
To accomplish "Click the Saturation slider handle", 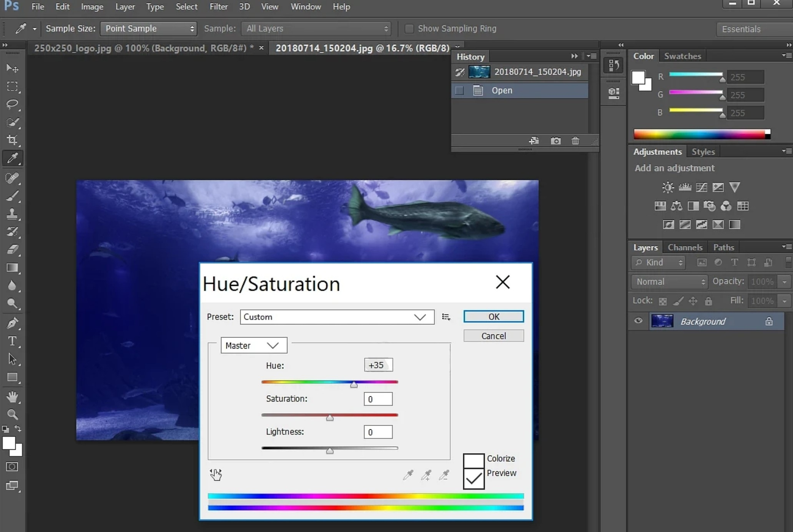I will click(330, 417).
